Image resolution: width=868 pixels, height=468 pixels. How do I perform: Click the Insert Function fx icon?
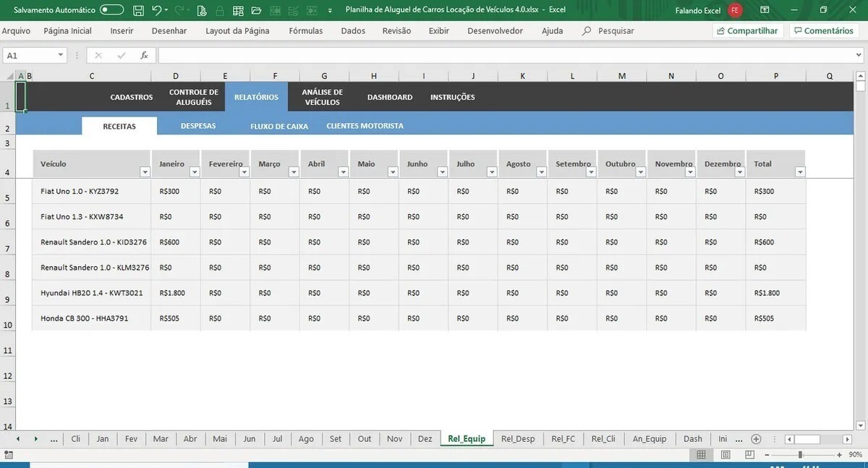[144, 56]
